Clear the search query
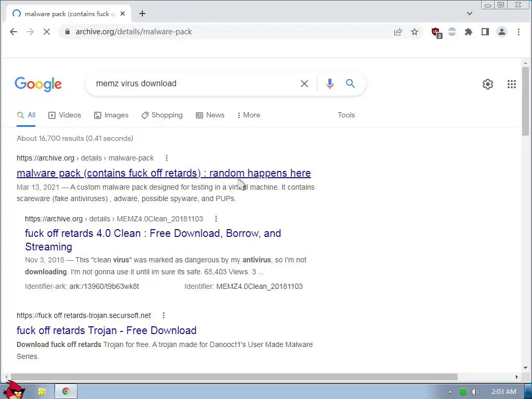This screenshot has width=532, height=399. 304,84
